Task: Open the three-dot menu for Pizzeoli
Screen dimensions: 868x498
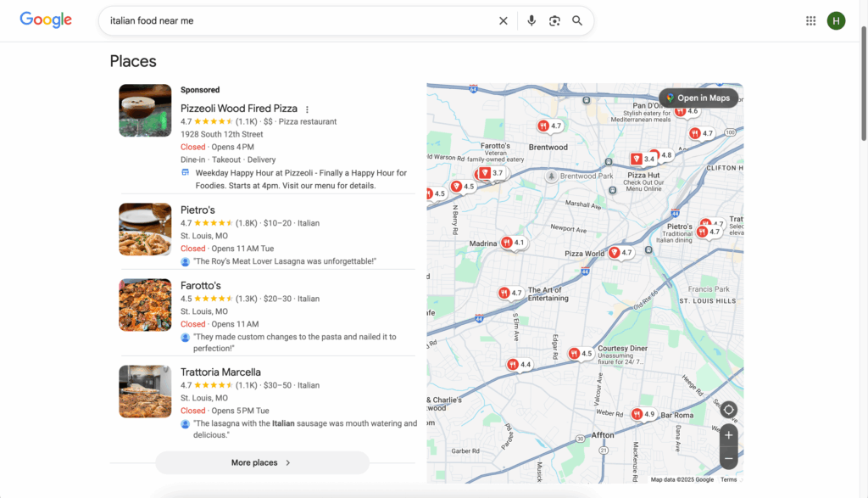Action: [x=307, y=109]
